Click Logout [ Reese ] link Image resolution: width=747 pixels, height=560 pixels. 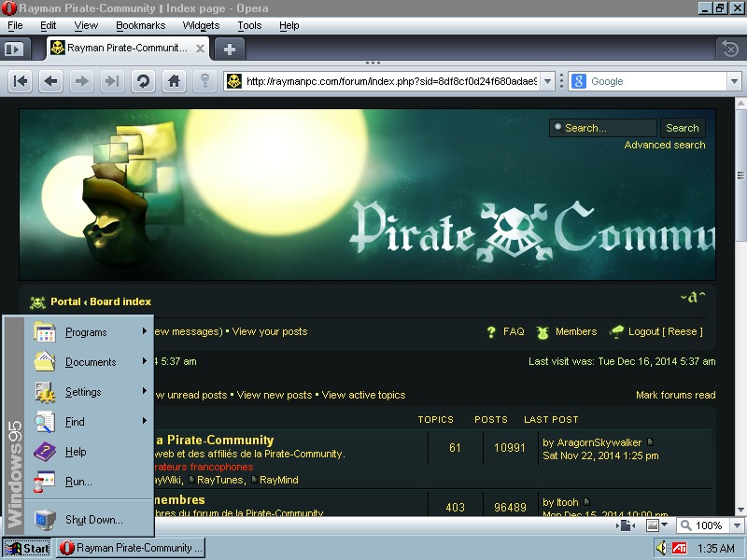[665, 331]
